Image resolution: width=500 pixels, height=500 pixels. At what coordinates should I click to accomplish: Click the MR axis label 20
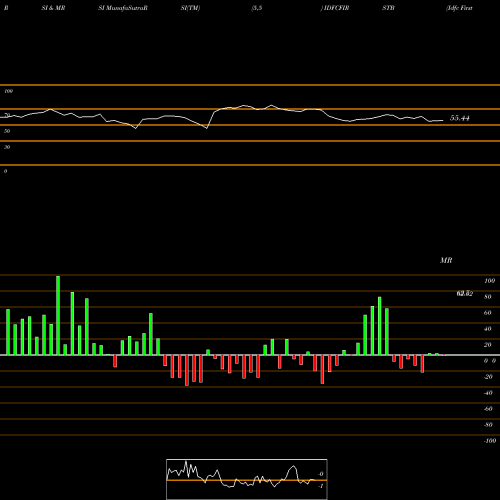[488, 345]
